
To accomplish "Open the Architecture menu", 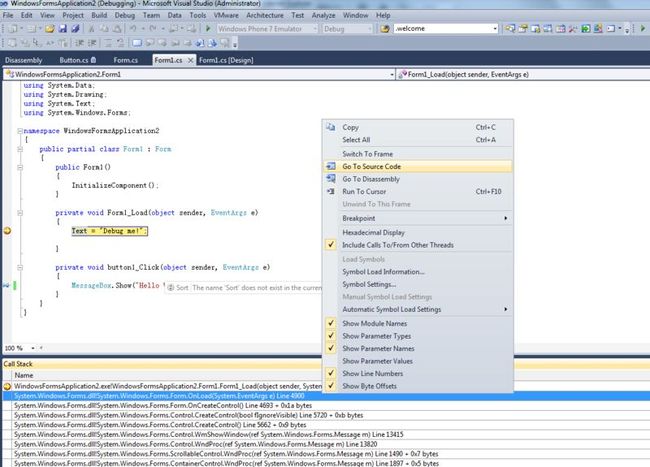I will 265,15.
